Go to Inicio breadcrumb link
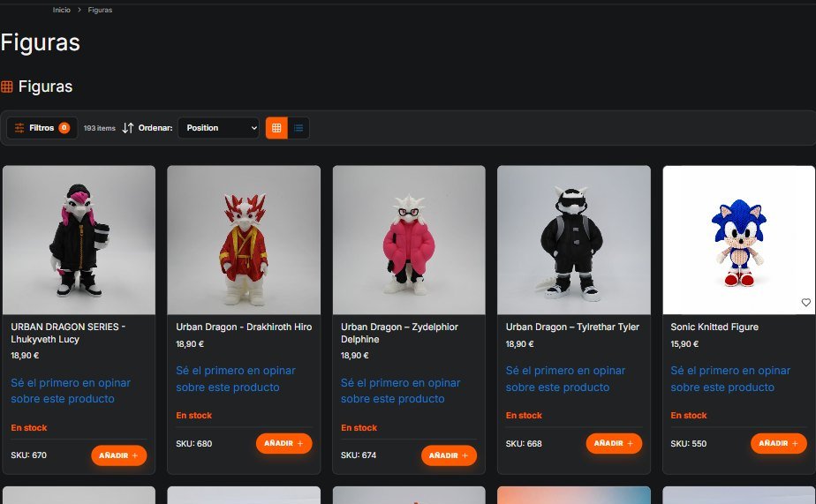816x504 pixels. click(x=62, y=10)
